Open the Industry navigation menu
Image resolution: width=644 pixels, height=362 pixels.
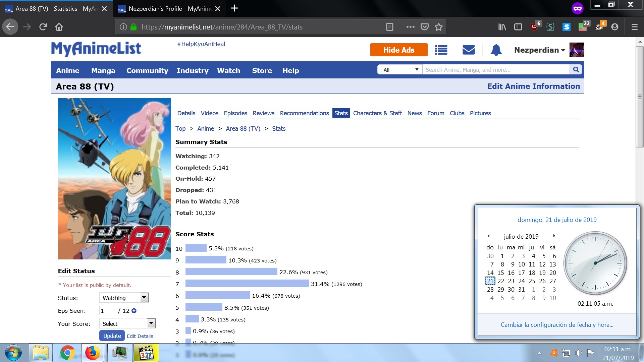point(193,70)
